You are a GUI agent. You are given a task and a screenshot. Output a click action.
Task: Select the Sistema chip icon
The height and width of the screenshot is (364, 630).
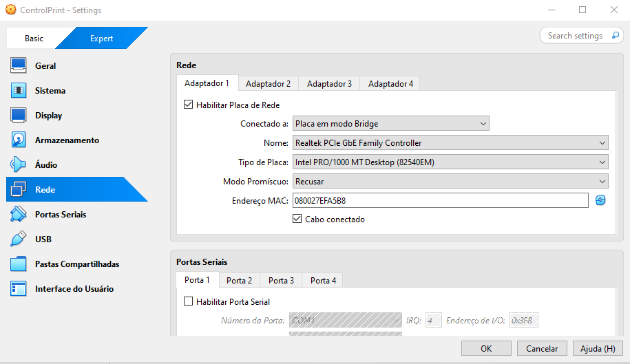coord(19,91)
